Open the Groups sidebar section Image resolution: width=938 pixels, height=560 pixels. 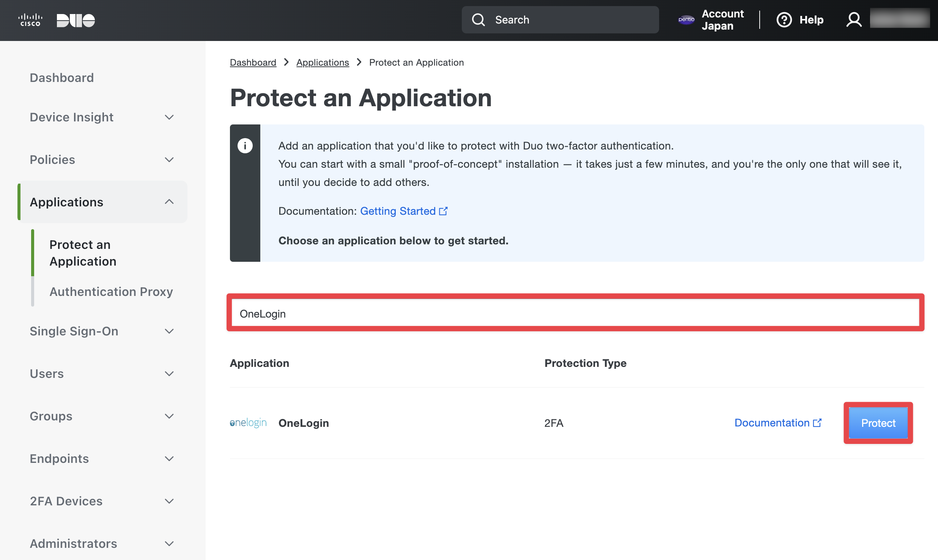coord(51,416)
